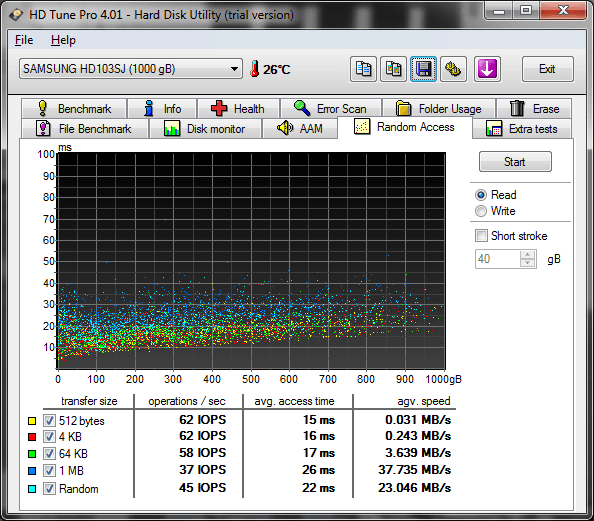The image size is (594, 521).
Task: Switch to the Benchmark tab
Action: tap(74, 109)
